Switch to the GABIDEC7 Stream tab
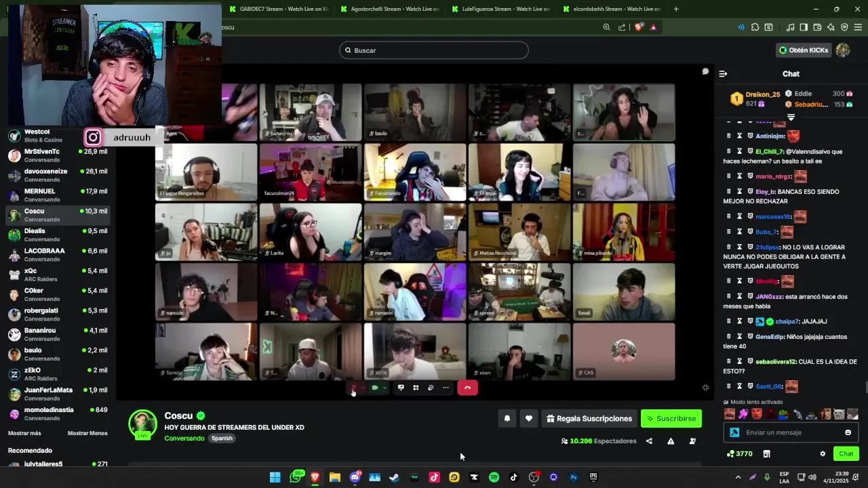Screen dimensions: 868x488 click(278, 9)
